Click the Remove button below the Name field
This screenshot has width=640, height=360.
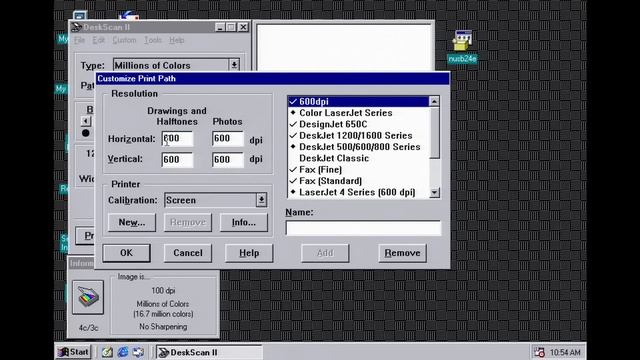pyautogui.click(x=402, y=253)
